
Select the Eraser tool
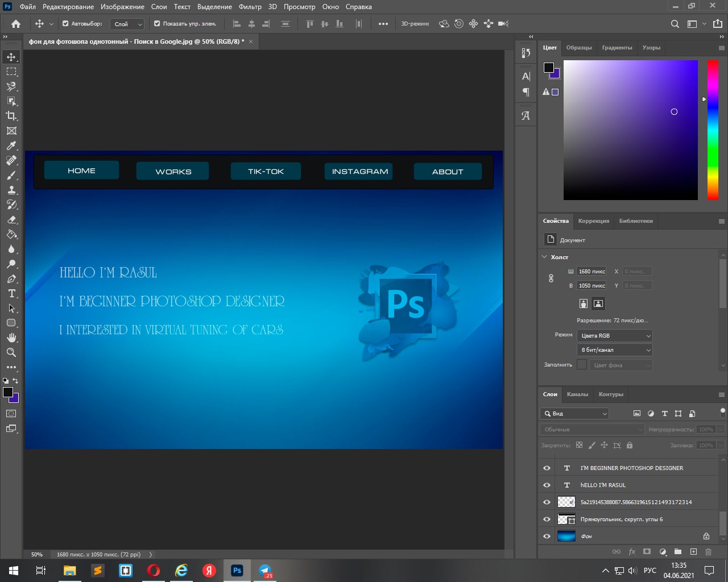coord(11,219)
